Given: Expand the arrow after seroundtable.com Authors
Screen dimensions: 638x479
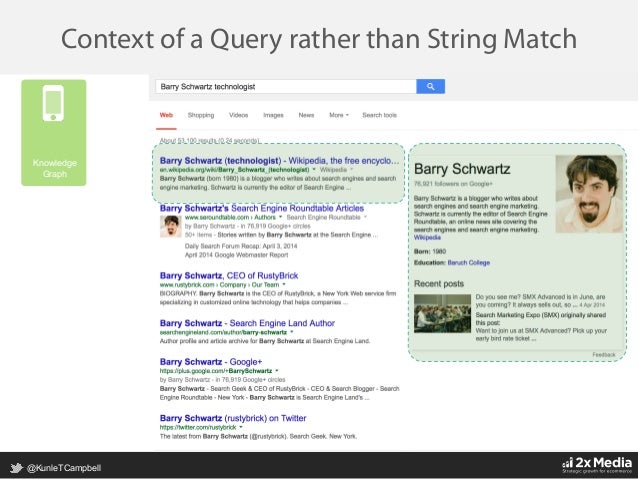Looking at the screenshot, I should pyautogui.click(x=280, y=217).
